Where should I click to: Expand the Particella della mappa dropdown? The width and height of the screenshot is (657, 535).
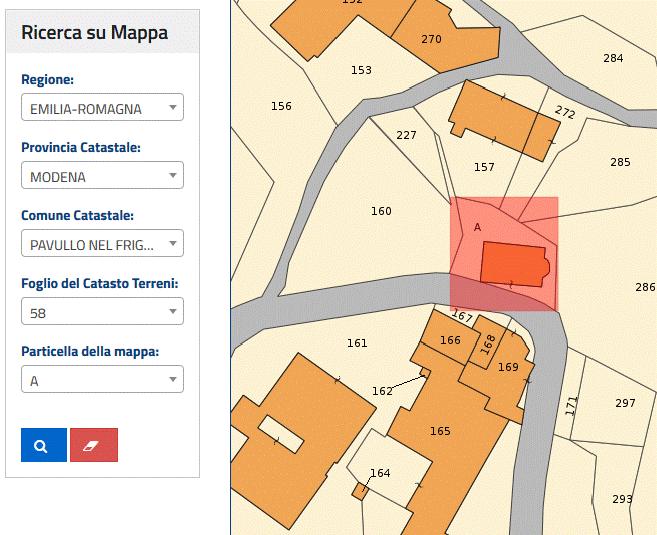[x=102, y=380]
